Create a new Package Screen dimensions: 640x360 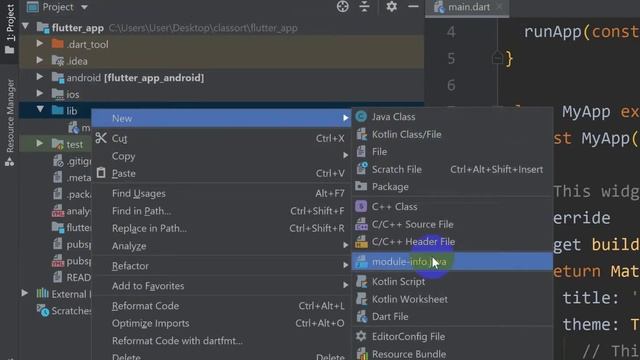pyautogui.click(x=452, y=187)
